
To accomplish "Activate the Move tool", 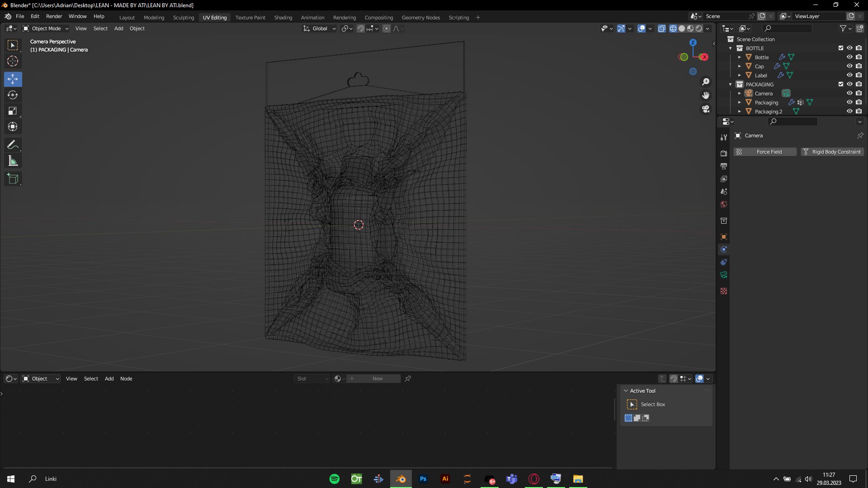I will (x=13, y=79).
